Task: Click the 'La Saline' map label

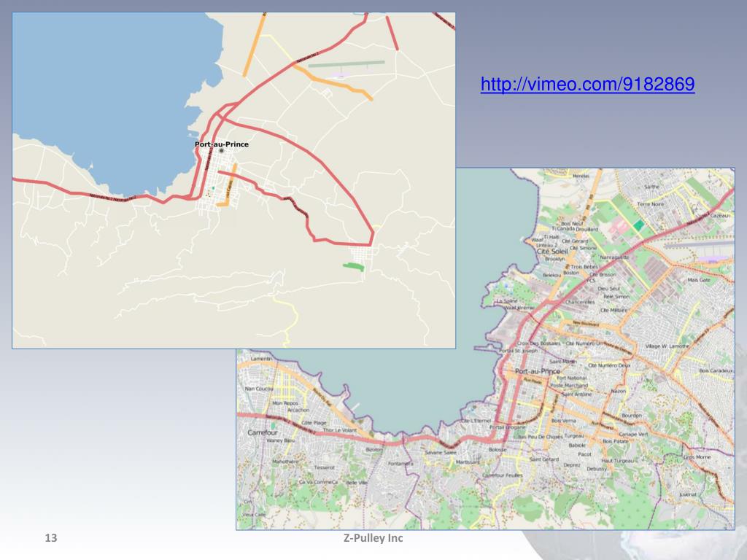Action: point(507,301)
